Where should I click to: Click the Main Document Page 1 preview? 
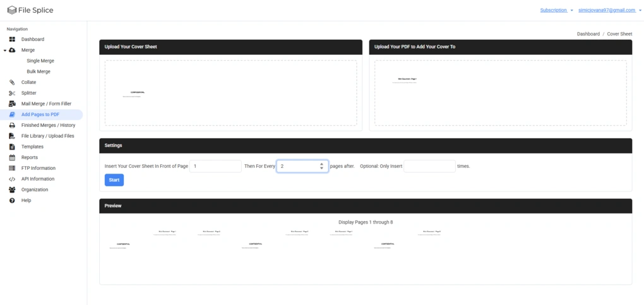(x=164, y=233)
